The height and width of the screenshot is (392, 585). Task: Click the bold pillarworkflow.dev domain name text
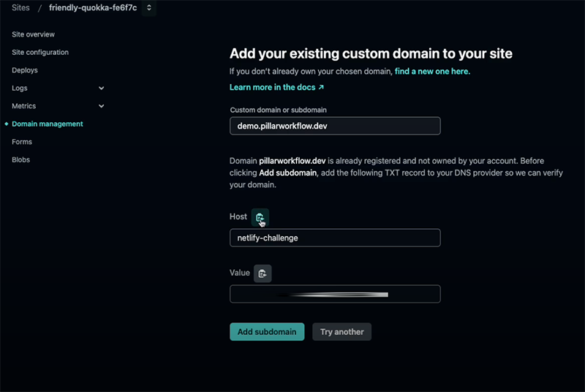point(292,161)
